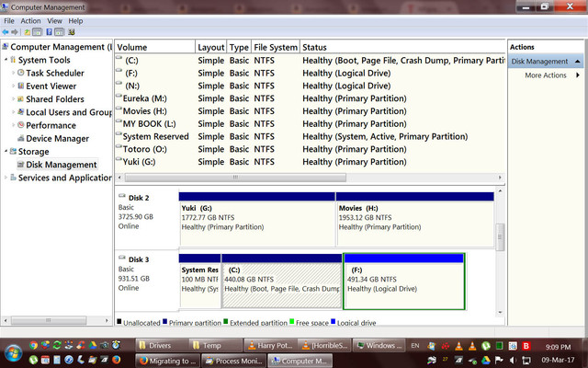Open the Action menu

click(x=30, y=21)
